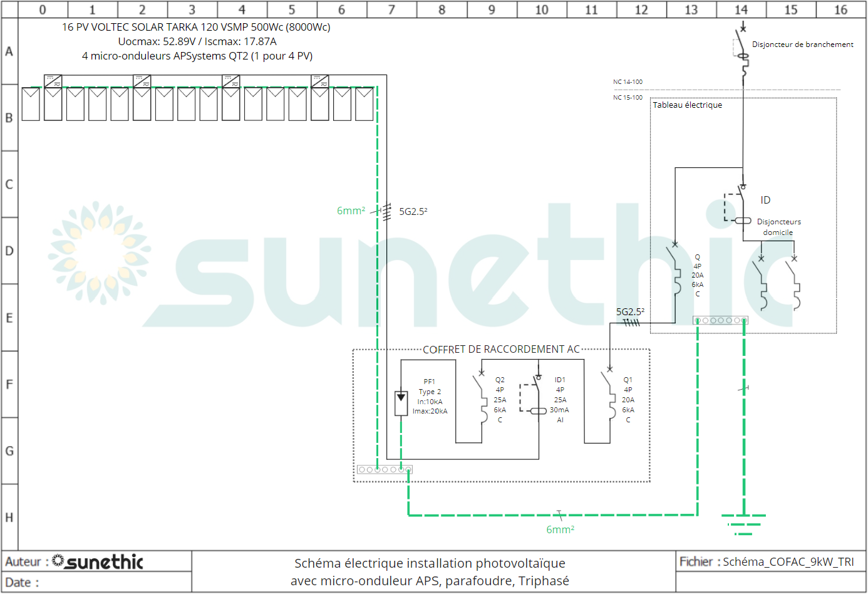Select the Tableau électrique title label
Screen dimensions: 868x594
click(687, 105)
